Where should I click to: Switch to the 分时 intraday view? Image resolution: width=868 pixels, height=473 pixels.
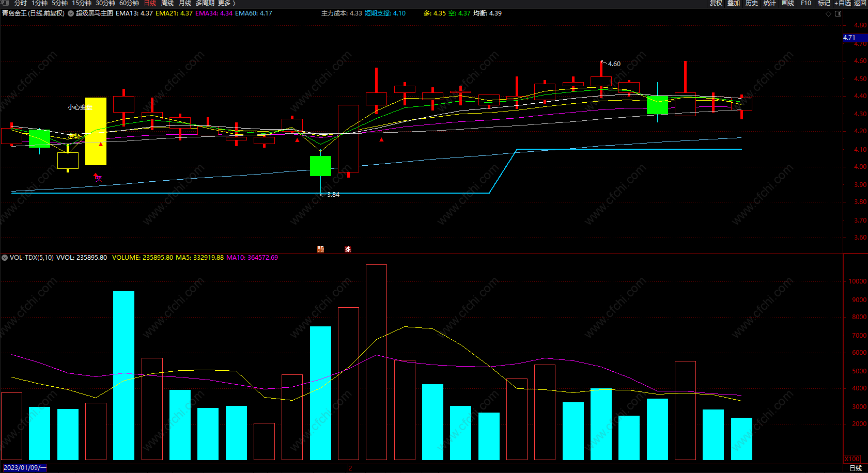[x=21, y=3]
